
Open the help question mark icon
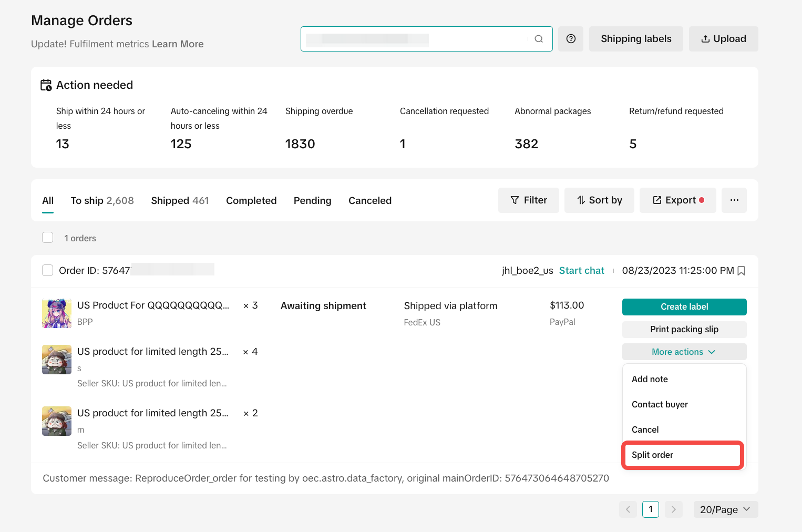click(x=571, y=39)
